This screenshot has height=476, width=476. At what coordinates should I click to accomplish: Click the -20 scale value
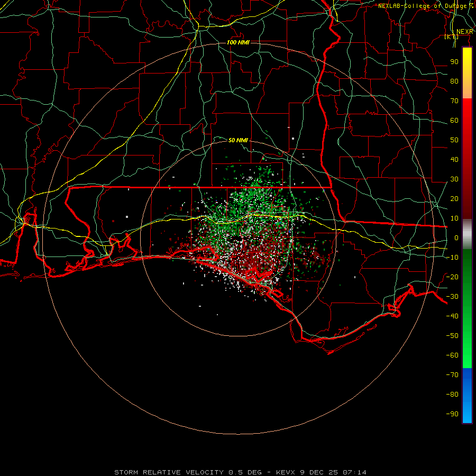click(452, 277)
